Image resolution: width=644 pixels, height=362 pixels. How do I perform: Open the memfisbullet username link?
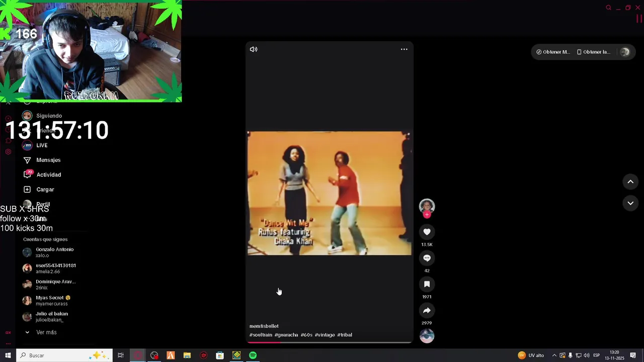(x=264, y=326)
